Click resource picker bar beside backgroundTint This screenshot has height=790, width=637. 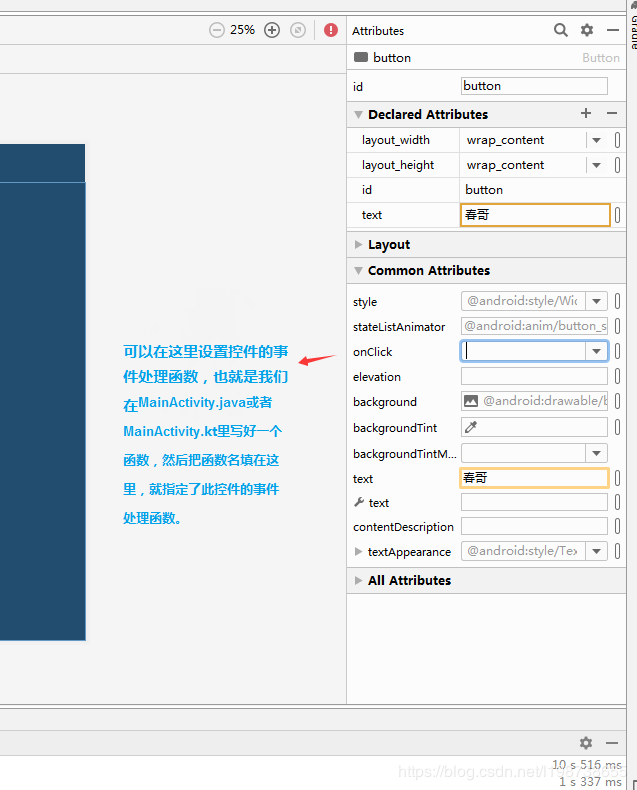click(617, 427)
